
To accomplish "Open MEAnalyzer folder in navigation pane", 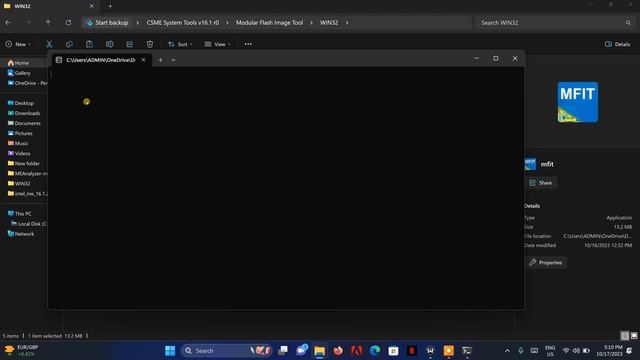I will 27,173.
